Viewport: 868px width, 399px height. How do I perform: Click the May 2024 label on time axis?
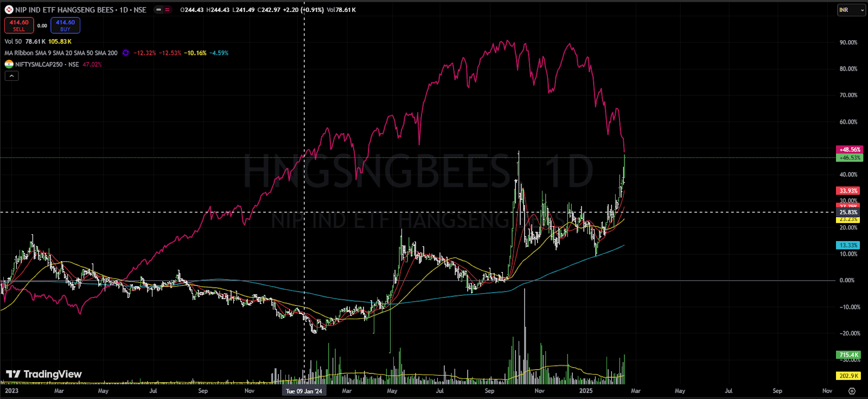click(392, 391)
